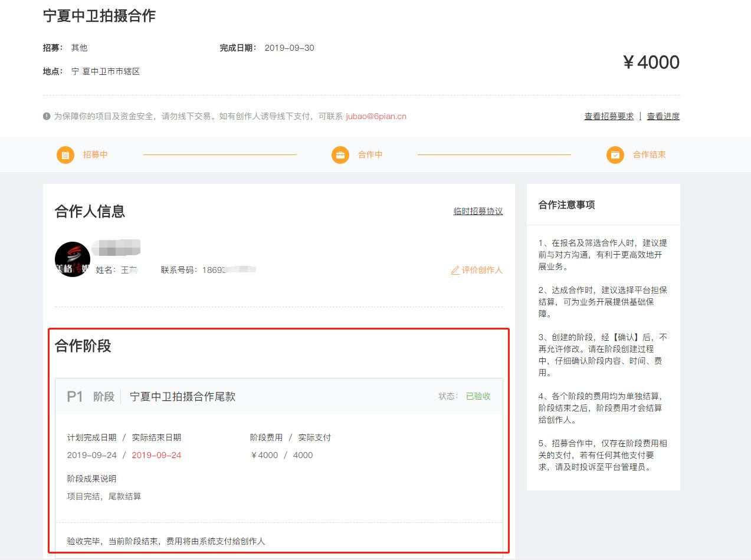751x560 pixels.
Task: Click the safety notice info icon
Action: (x=46, y=116)
